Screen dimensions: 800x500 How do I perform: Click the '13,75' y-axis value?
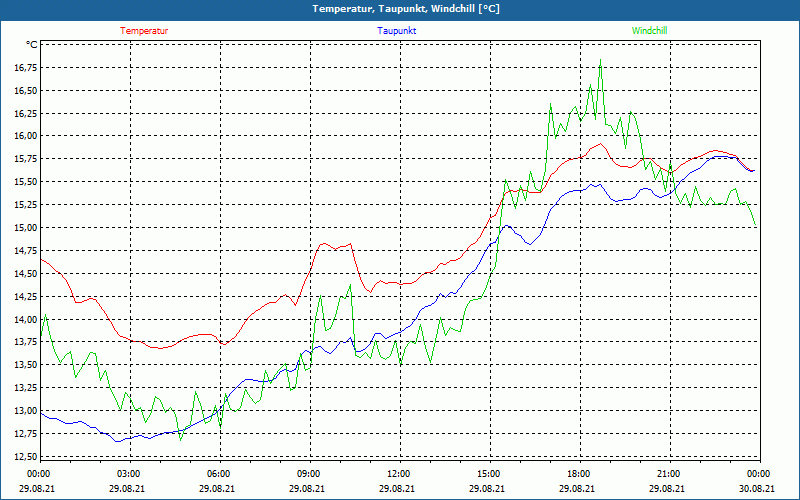pos(27,342)
